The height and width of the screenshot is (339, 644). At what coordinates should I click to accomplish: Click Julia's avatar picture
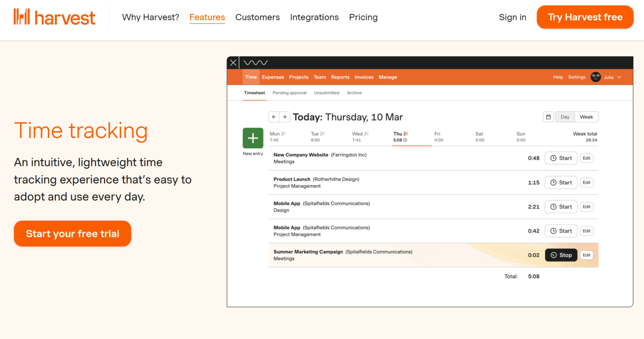[x=596, y=77]
